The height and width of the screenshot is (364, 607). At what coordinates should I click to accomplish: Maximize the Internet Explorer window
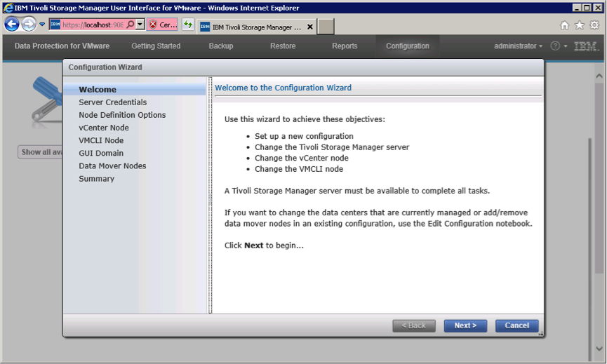(x=587, y=7)
